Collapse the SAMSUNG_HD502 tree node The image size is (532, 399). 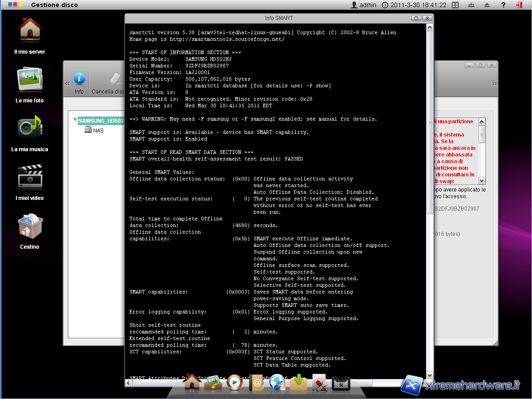75,120
